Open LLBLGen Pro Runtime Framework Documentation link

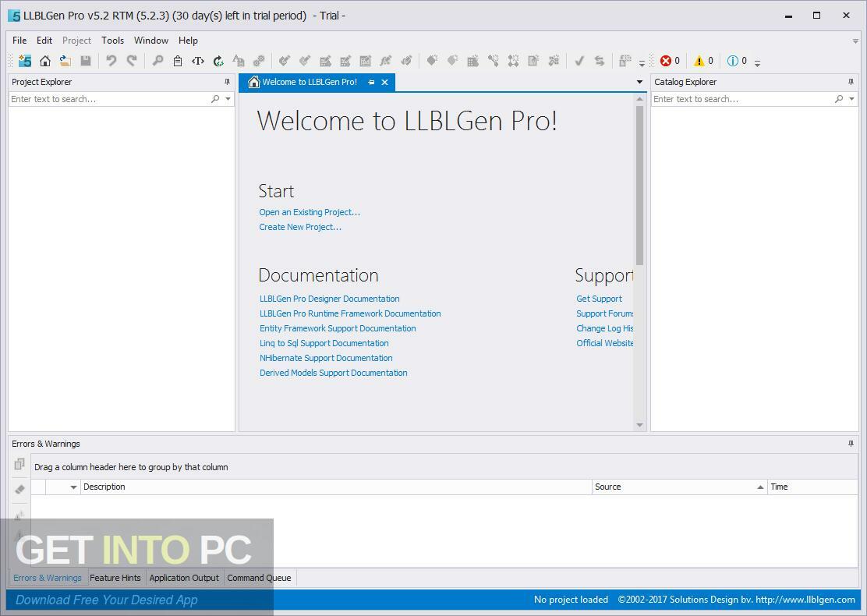[x=350, y=313]
